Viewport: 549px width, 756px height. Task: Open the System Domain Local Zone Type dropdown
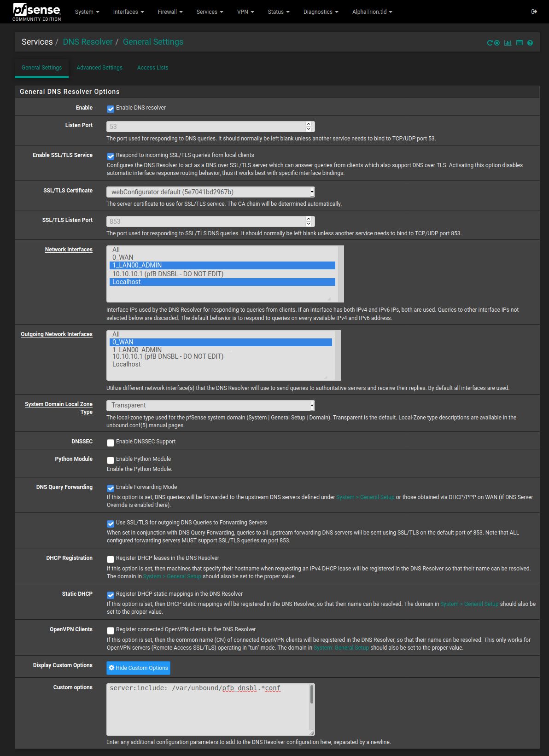tap(210, 405)
